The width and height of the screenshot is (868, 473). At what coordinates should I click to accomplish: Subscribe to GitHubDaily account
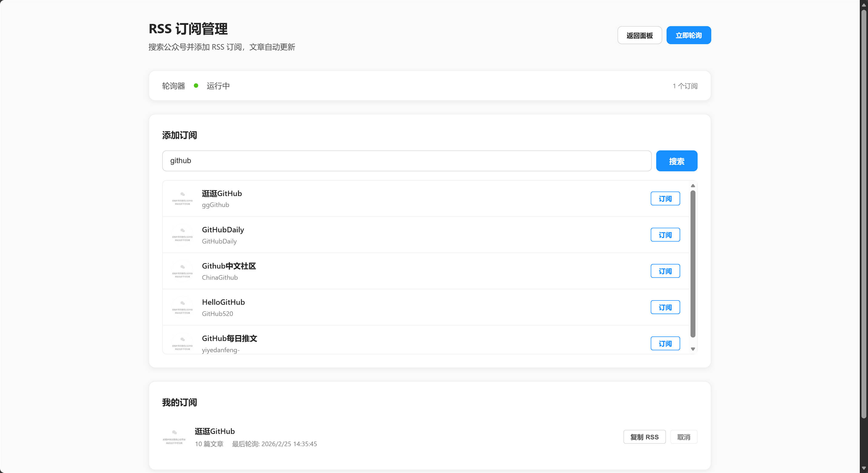[x=665, y=235]
